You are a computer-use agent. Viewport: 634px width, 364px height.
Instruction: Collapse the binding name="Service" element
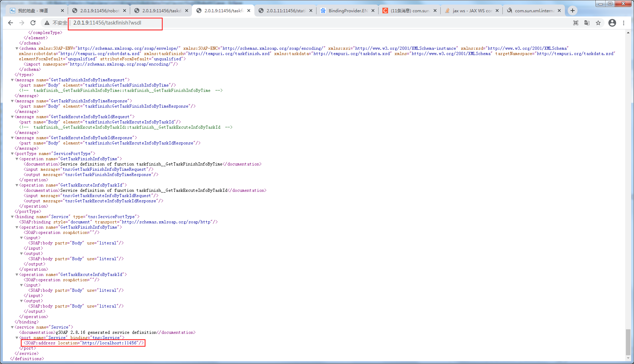pos(12,216)
